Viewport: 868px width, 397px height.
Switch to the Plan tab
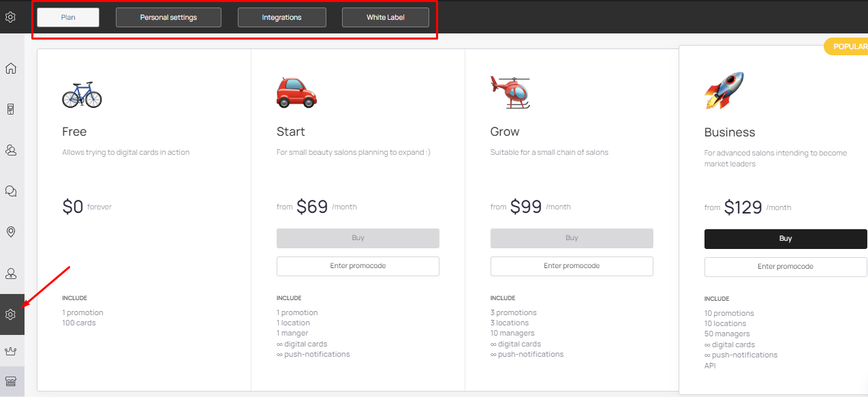(x=68, y=17)
